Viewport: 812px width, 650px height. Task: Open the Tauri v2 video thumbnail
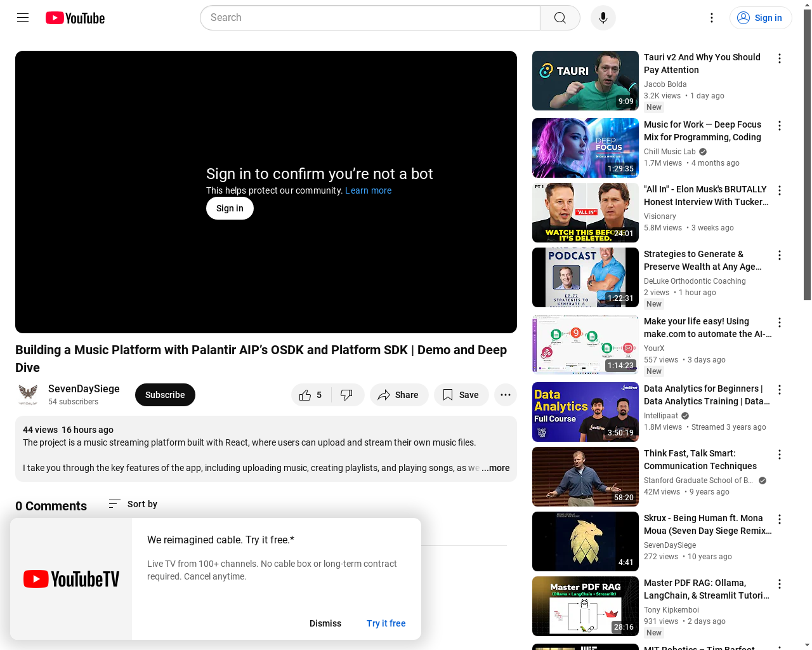[x=586, y=81]
